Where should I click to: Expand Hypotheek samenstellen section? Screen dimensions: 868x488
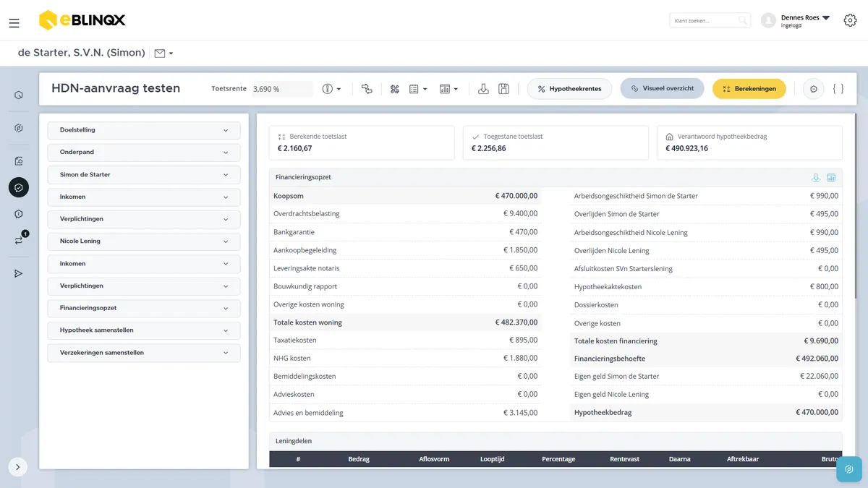144,330
